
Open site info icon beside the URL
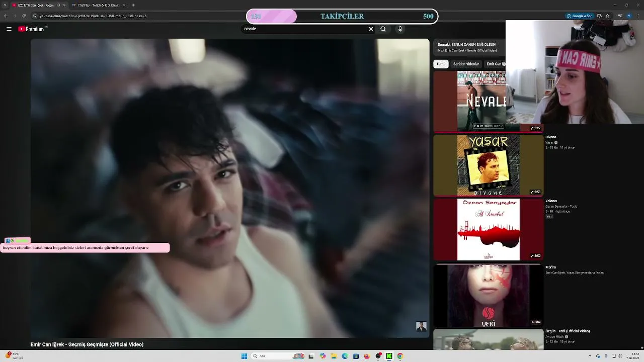(x=35, y=16)
